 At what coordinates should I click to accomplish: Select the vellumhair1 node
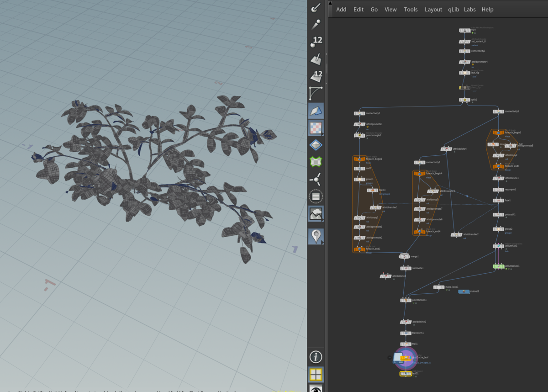pos(498,246)
